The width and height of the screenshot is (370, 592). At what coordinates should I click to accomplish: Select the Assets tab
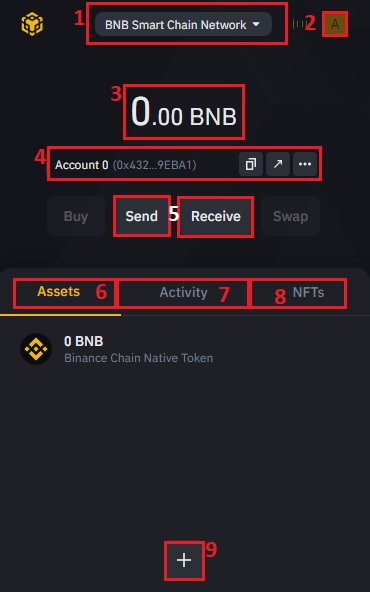coord(59,291)
